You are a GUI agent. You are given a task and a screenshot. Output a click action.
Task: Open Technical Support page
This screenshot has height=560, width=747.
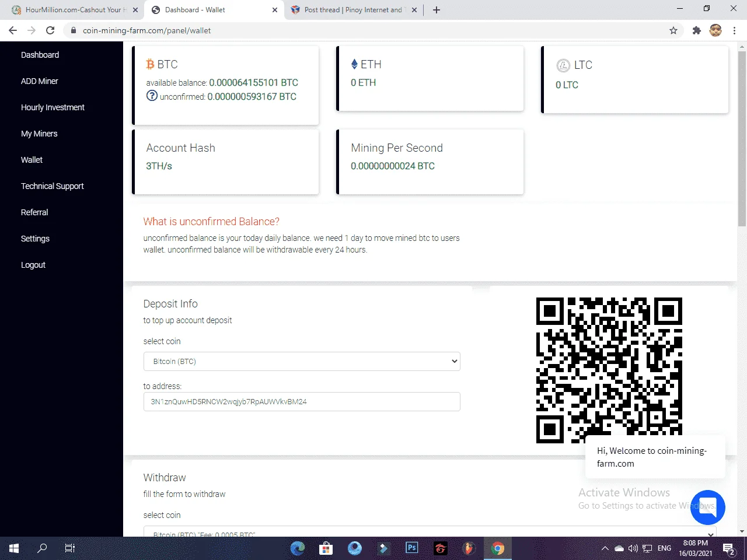[x=53, y=186]
